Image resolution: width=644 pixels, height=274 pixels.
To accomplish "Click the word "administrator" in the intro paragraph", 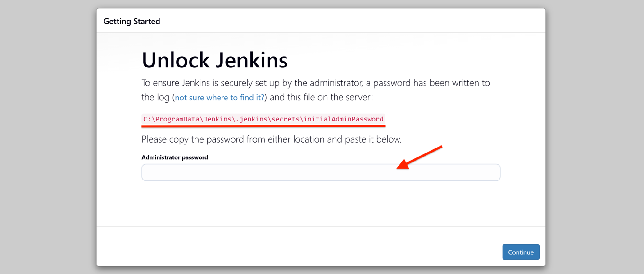I will 338,83.
